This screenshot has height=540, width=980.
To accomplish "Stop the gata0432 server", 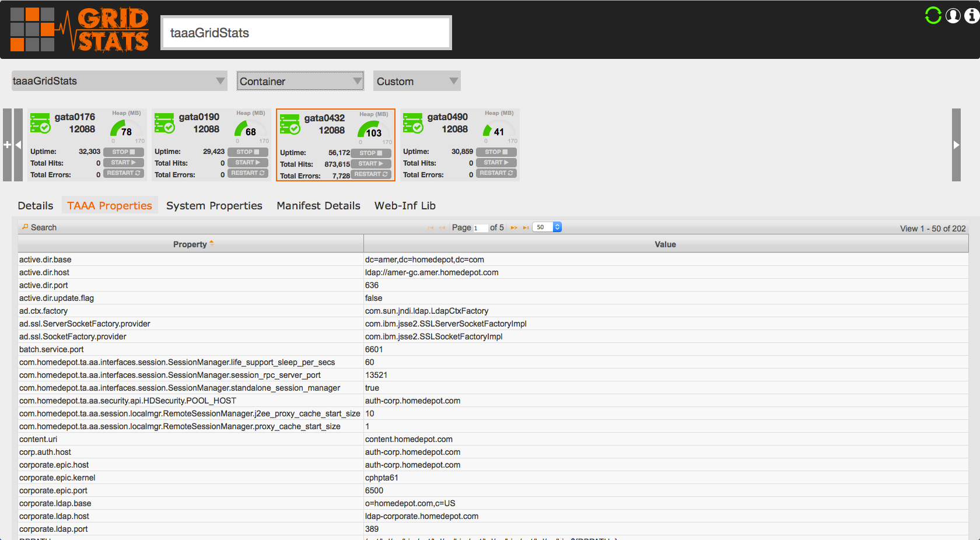I will click(371, 153).
